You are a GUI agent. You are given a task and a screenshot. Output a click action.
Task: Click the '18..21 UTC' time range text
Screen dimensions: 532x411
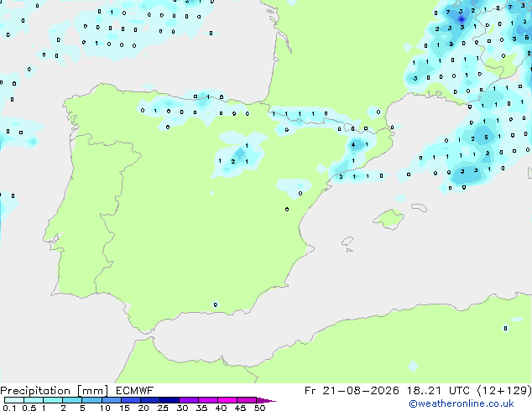438,391
